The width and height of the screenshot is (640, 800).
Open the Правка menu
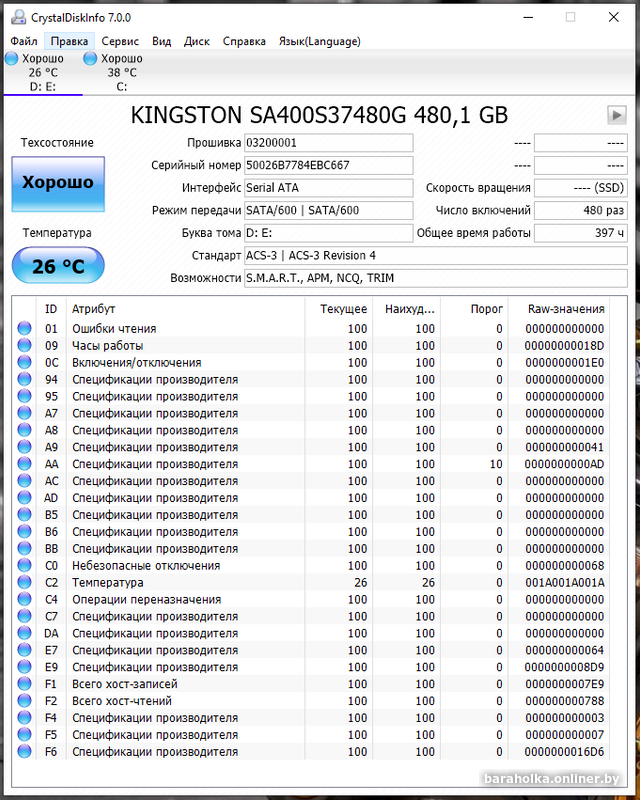69,41
